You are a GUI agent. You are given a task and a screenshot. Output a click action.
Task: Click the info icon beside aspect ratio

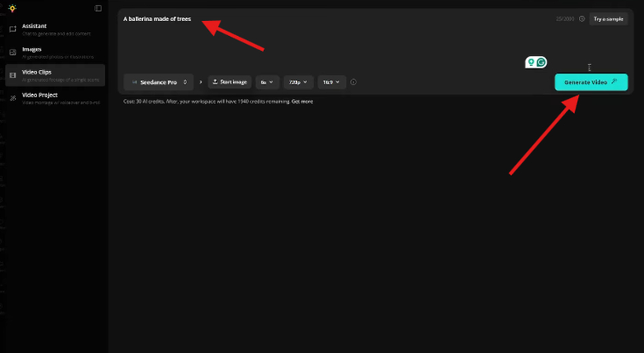[x=353, y=82]
